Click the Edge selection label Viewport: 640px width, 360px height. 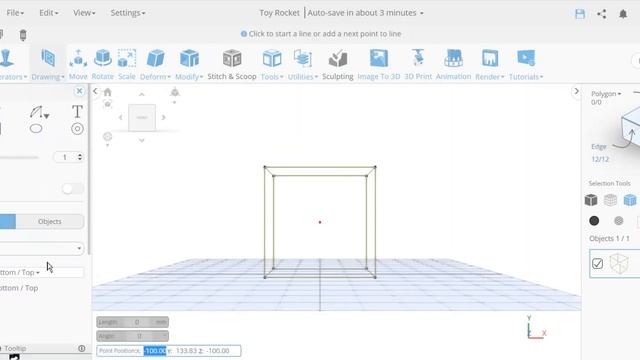pyautogui.click(x=599, y=147)
